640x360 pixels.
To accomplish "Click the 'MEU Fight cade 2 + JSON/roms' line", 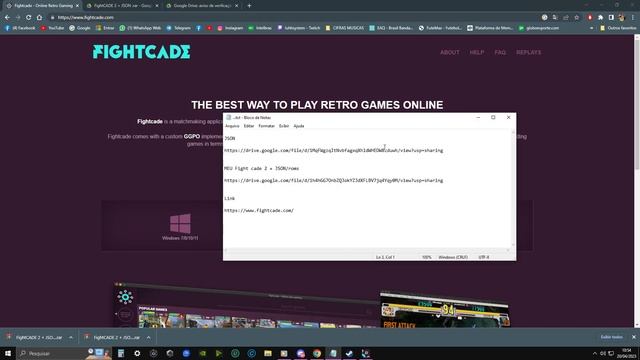I will coord(262,168).
